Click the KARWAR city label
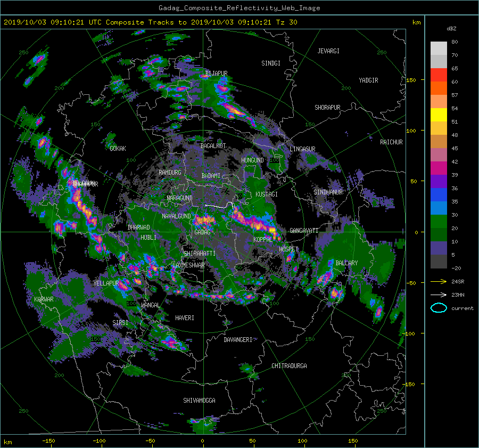Screen dimensions: 479x448 coord(44,299)
